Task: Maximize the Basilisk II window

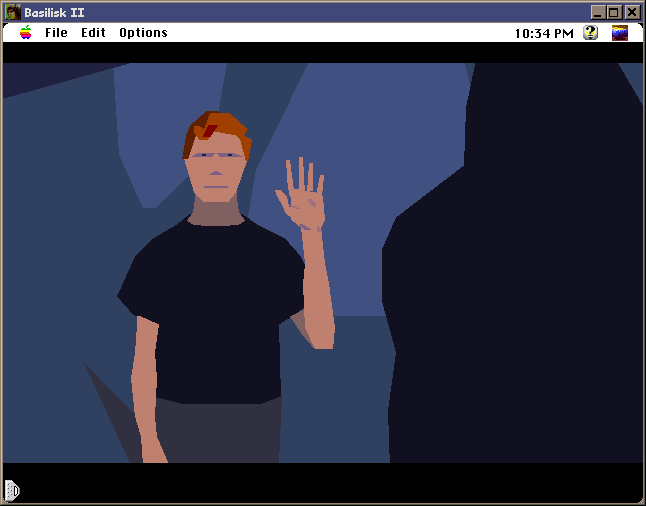Action: pos(613,13)
